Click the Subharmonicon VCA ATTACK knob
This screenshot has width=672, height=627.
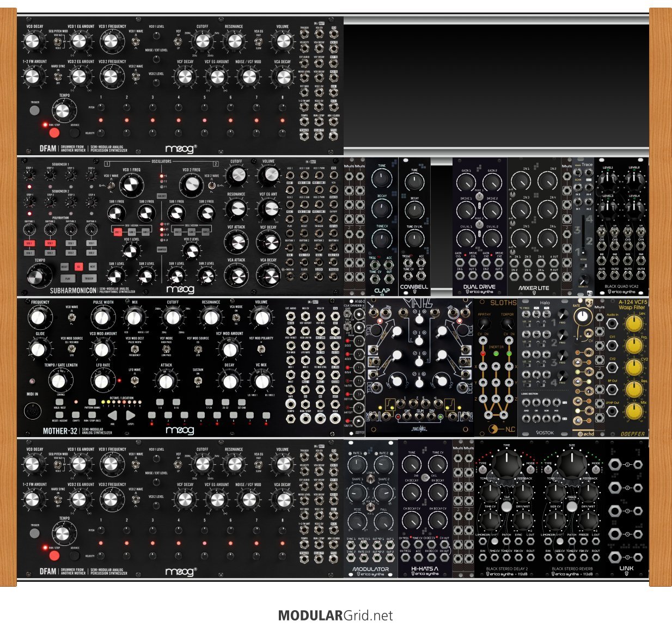pos(236,275)
